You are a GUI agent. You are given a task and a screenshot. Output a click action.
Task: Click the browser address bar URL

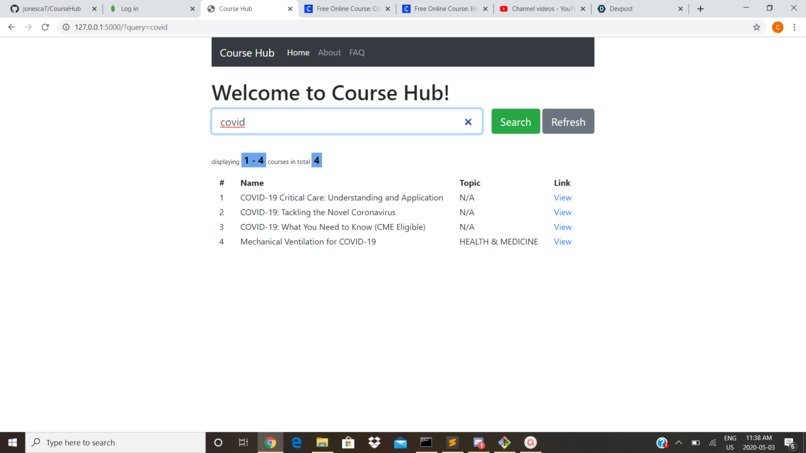click(x=121, y=27)
